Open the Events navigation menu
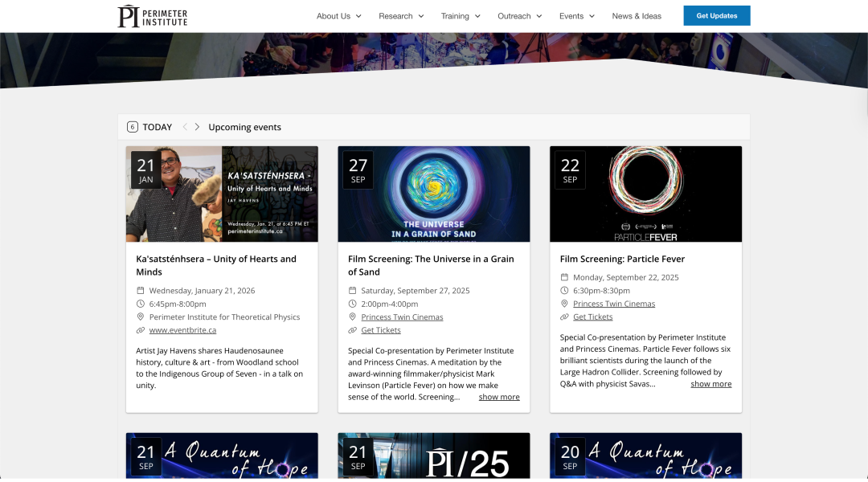 pos(576,16)
